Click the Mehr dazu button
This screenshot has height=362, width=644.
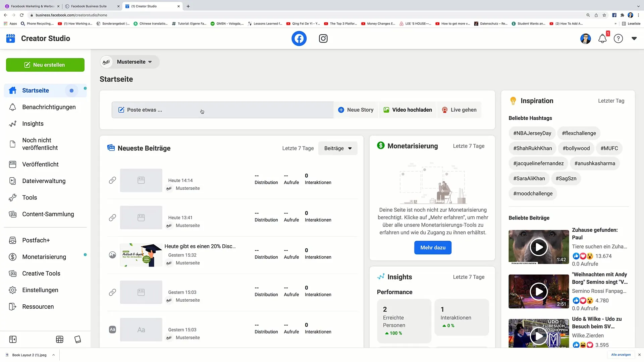433,248
